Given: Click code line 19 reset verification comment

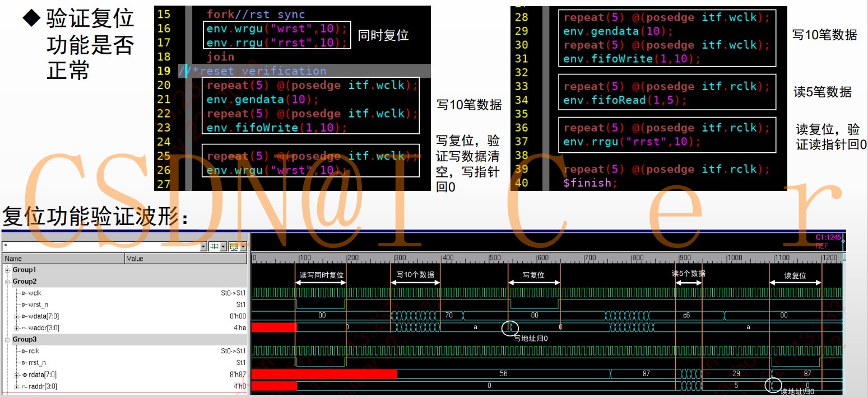Looking at the screenshot, I should click(253, 71).
